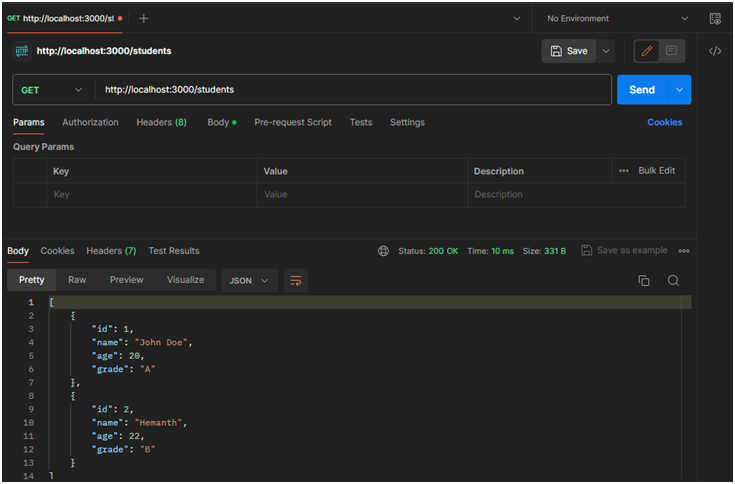The image size is (735, 484).
Task: Copy the response body with copy icon
Action: (x=644, y=280)
